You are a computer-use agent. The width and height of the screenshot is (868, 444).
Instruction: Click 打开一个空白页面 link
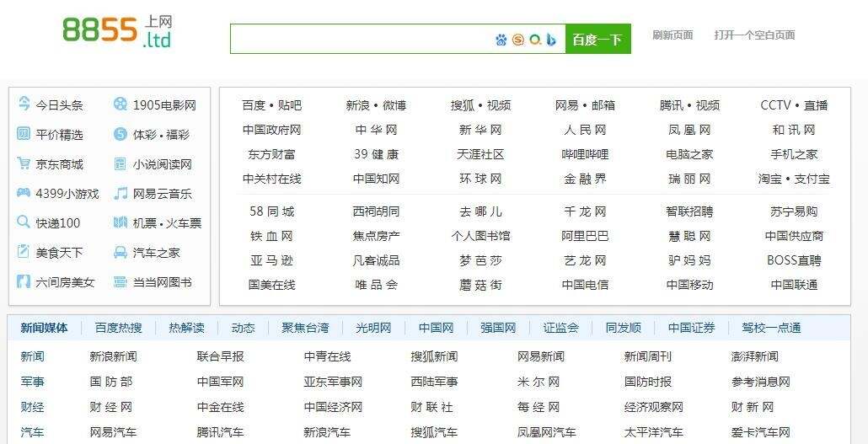(754, 35)
